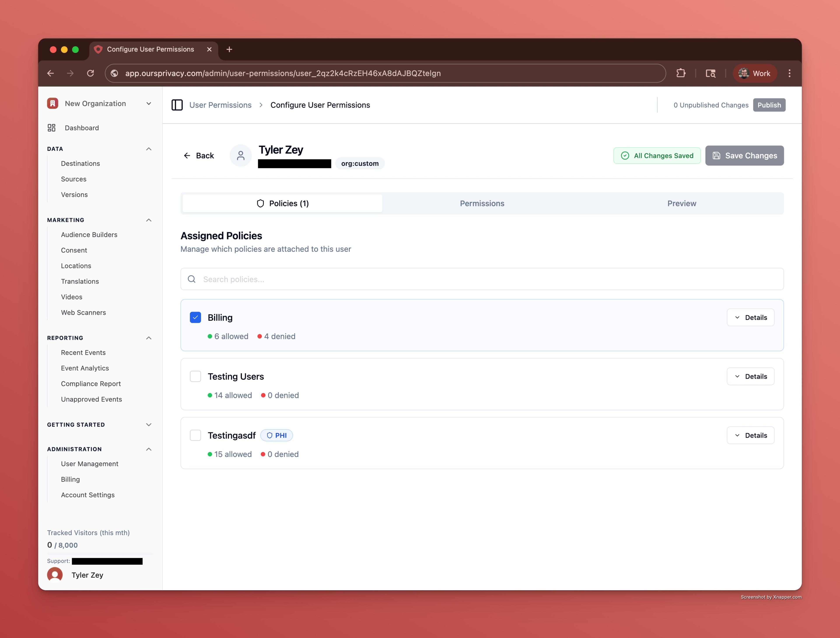Viewport: 840px width, 638px height.
Task: Open the Chrome three-dot menu
Action: click(789, 73)
